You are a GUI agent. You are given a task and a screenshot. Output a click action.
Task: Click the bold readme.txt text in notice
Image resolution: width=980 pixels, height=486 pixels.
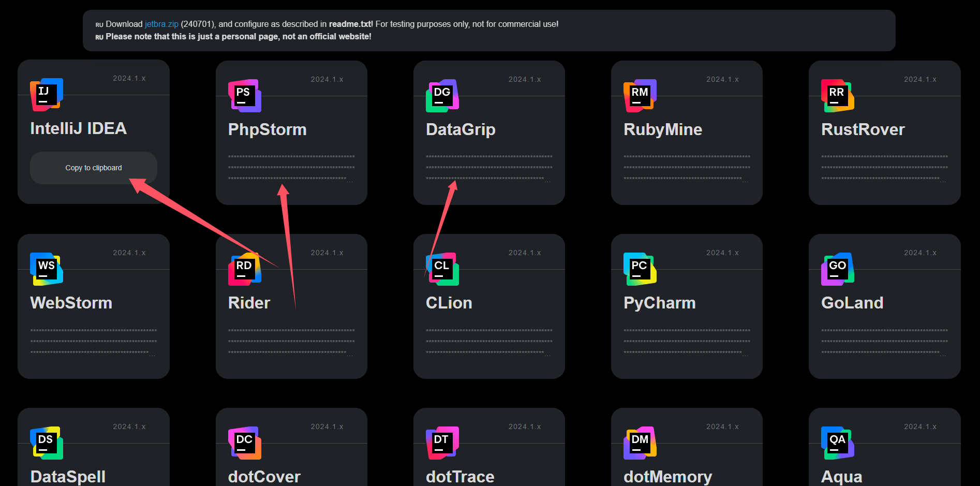click(351, 24)
